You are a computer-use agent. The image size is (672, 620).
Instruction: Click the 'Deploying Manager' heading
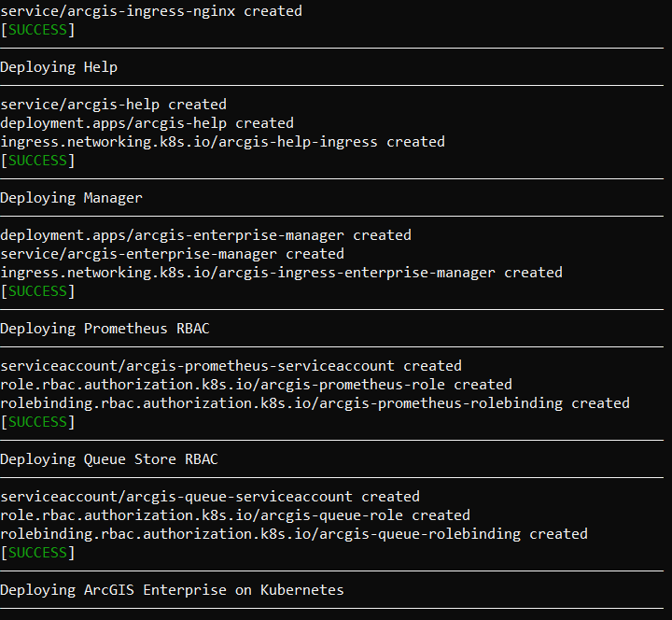pyautogui.click(x=71, y=198)
